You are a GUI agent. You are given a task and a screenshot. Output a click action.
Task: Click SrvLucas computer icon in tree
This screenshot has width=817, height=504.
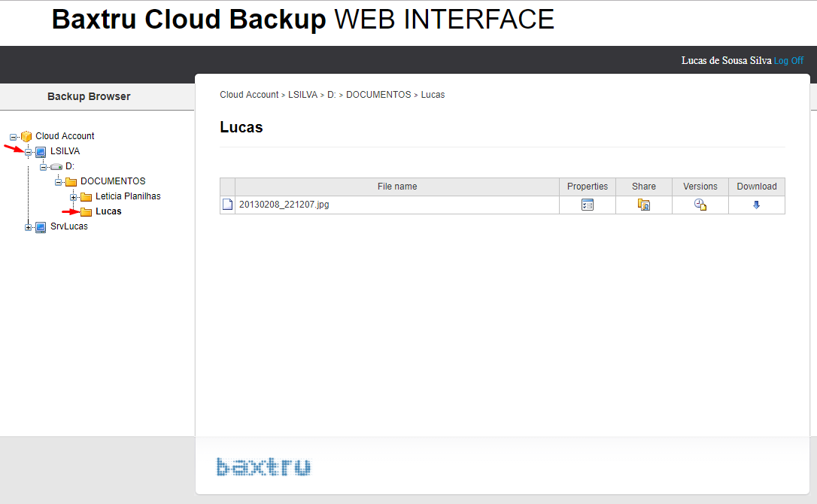(x=41, y=227)
